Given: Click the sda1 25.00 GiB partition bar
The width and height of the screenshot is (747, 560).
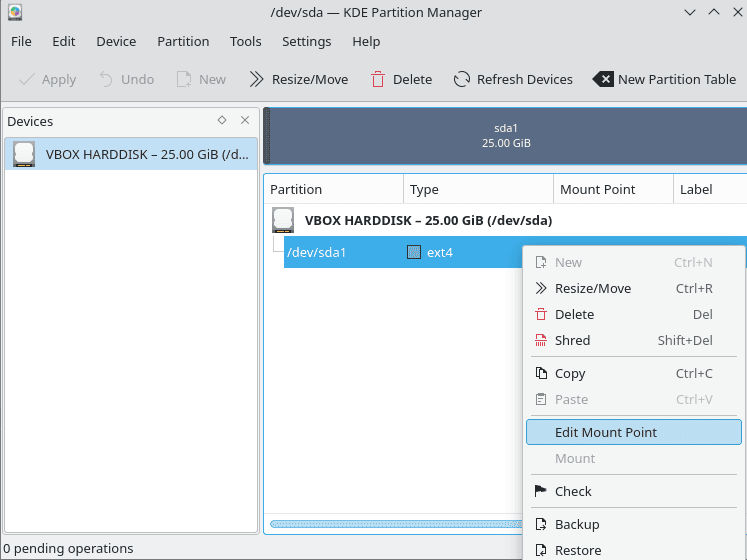Looking at the screenshot, I should click(505, 136).
